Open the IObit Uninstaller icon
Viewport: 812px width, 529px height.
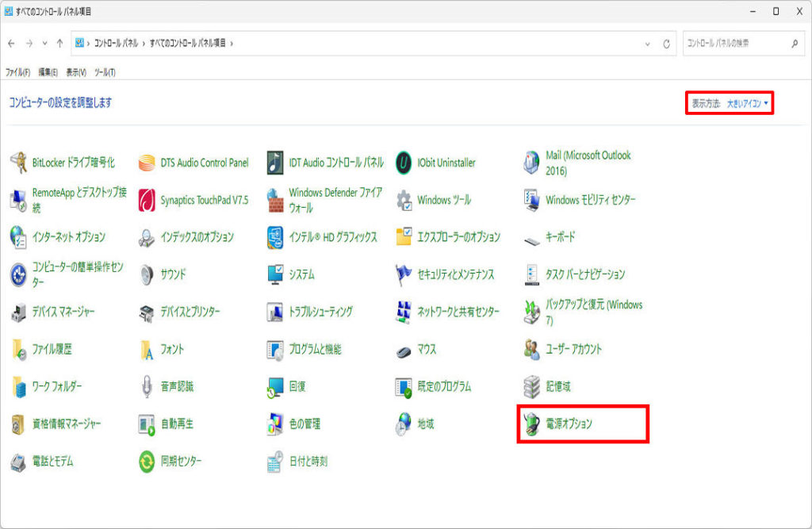404,163
